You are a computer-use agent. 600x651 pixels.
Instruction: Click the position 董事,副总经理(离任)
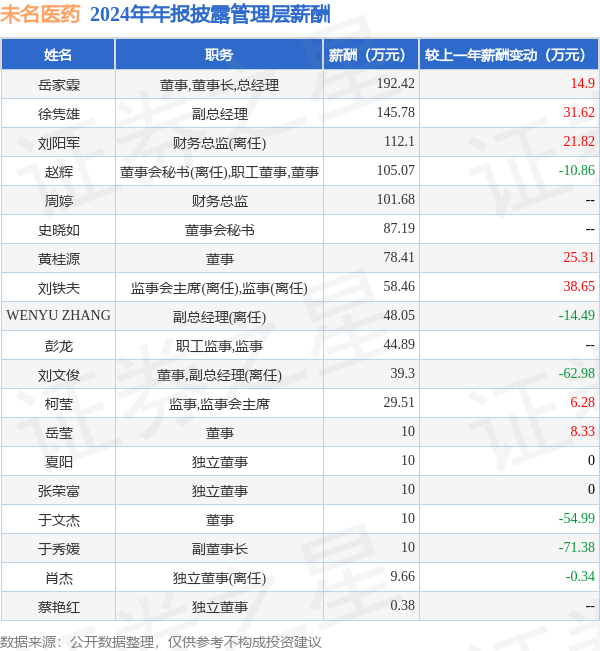click(x=219, y=375)
